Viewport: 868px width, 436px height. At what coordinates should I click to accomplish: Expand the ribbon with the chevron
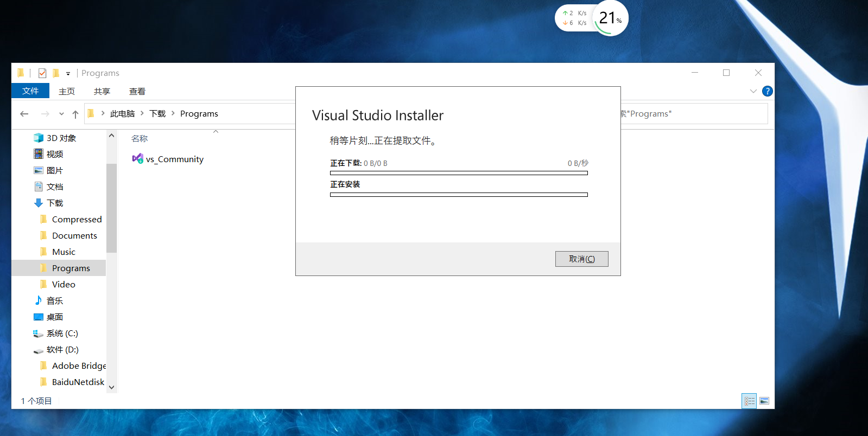[x=753, y=91]
